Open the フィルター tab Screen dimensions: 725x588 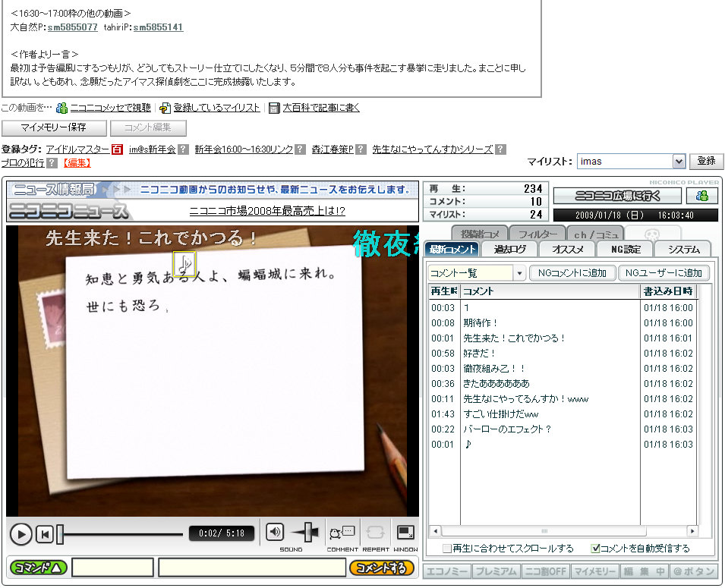(537, 234)
